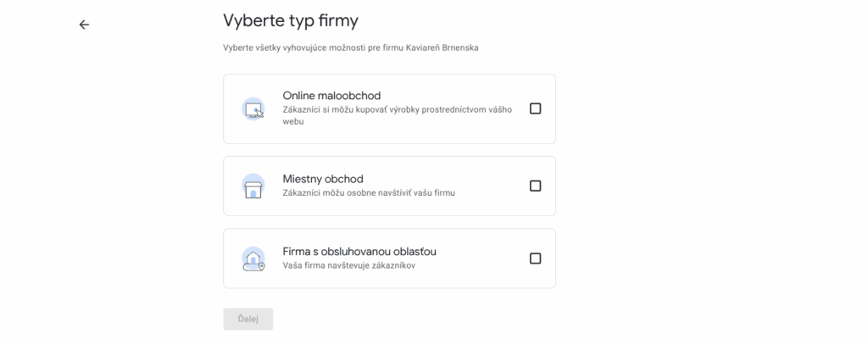Check the Online maloobchod checkbox
Image resolution: width=868 pixels, height=345 pixels.
[536, 109]
